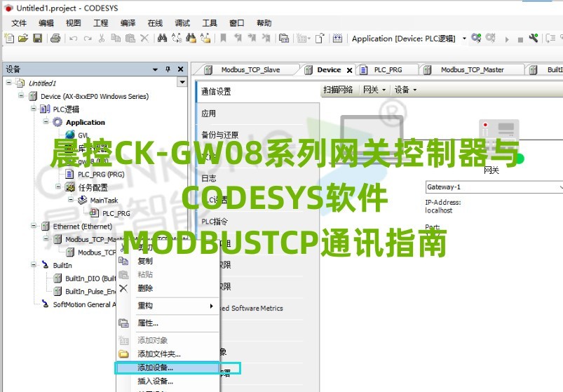Click Logout gear icon in toolbar
This screenshot has height=392, width=563.
(491, 38)
